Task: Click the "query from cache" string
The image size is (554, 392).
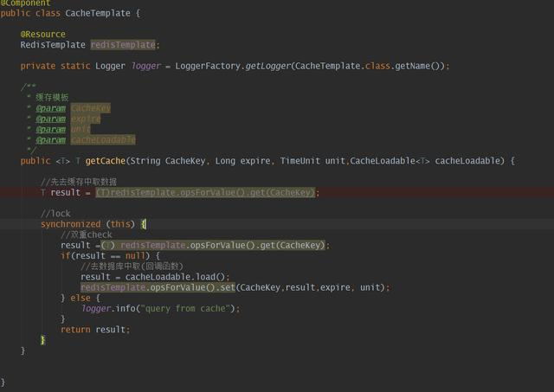Action: 185,309
